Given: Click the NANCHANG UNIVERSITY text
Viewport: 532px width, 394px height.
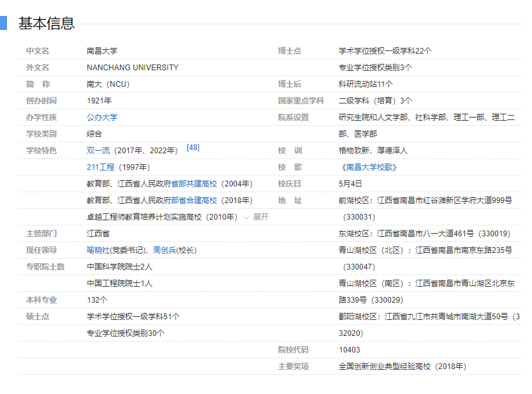Looking at the screenshot, I should point(133,68).
